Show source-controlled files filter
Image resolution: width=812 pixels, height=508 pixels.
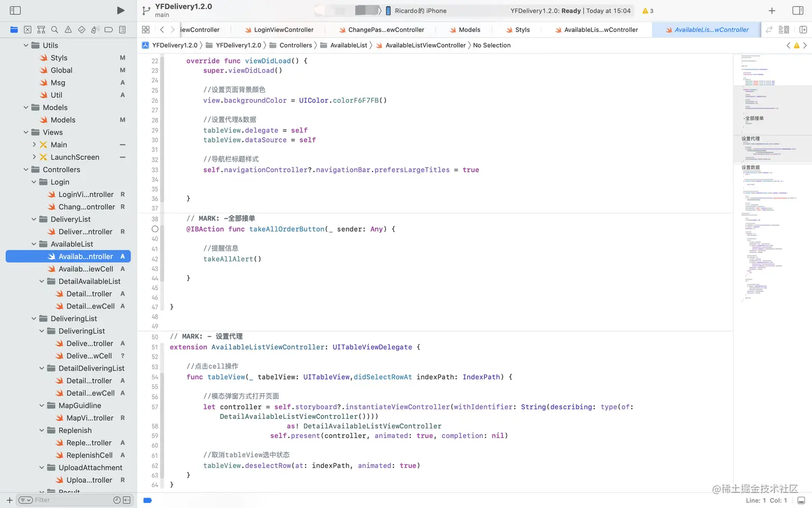pyautogui.click(x=127, y=500)
